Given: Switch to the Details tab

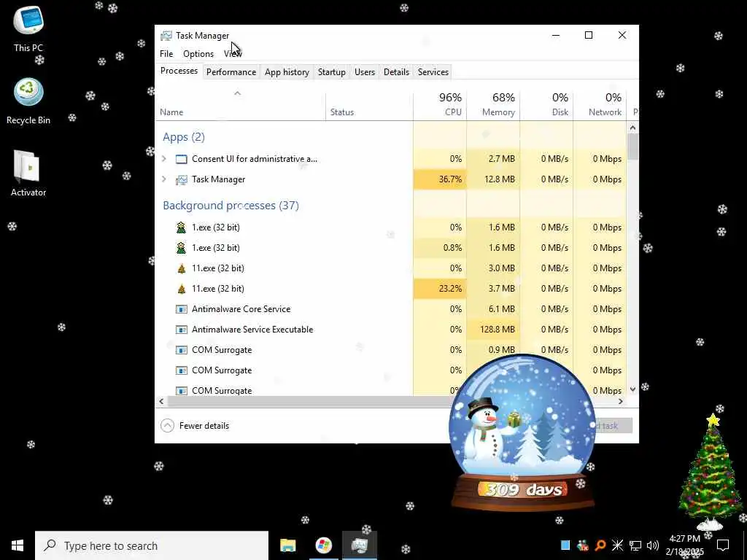Looking at the screenshot, I should tap(396, 72).
